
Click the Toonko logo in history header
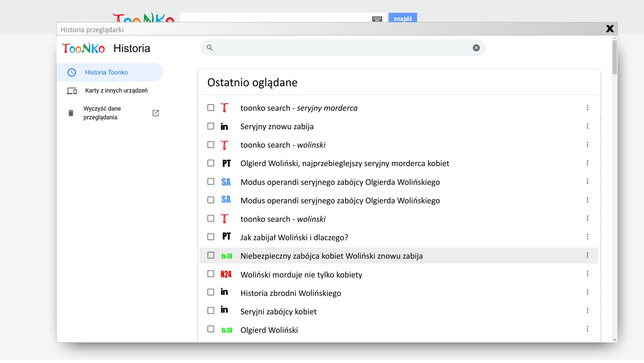(83, 48)
